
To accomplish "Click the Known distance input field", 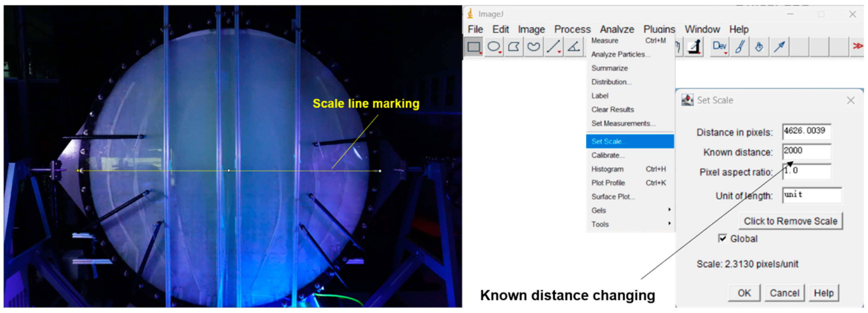I will click(806, 152).
